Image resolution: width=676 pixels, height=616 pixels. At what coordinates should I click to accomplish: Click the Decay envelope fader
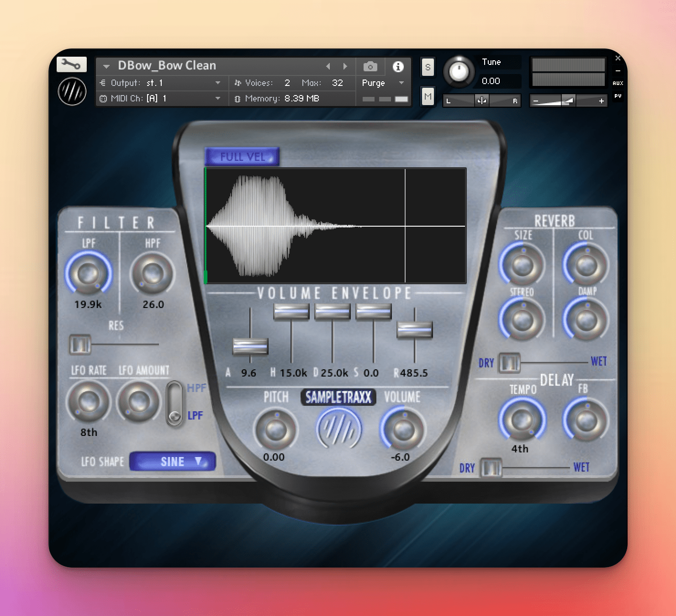(333, 312)
